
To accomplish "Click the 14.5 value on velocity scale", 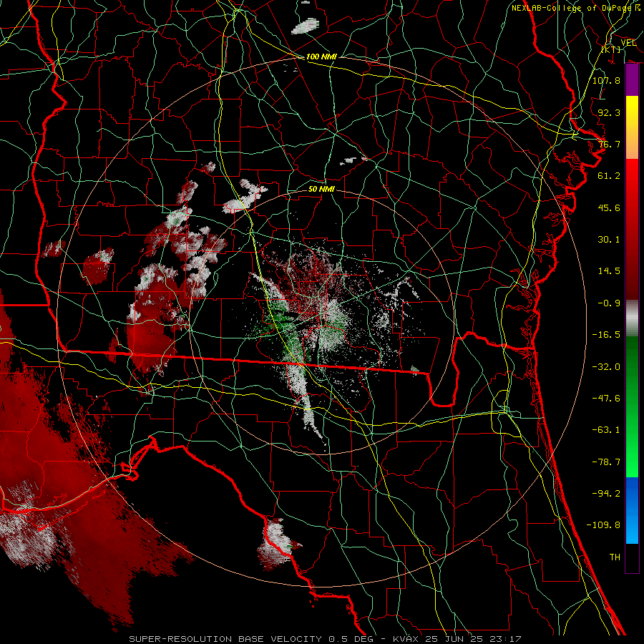I will pos(609,271).
